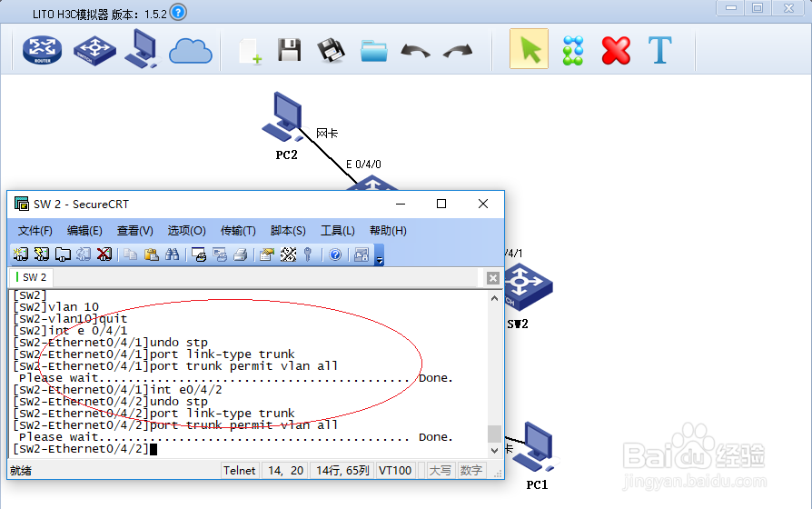This screenshot has width=812, height=509.
Task: Open the 文件(F) menu
Action: [35, 231]
